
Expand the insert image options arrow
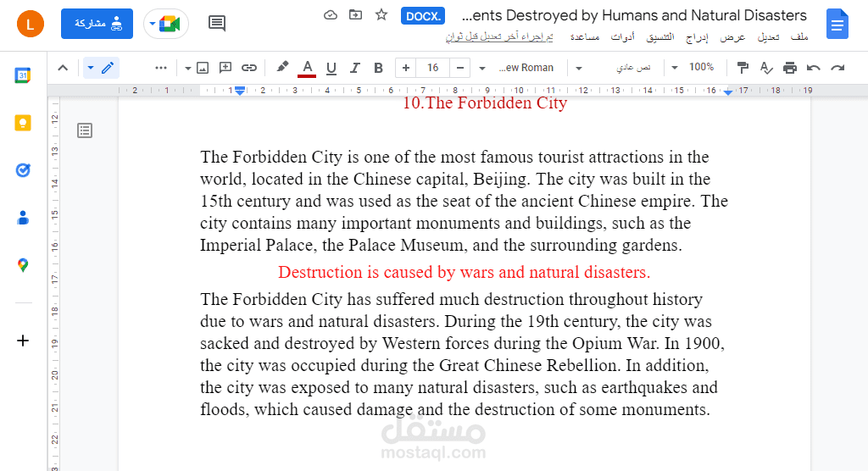pyautogui.click(x=187, y=68)
